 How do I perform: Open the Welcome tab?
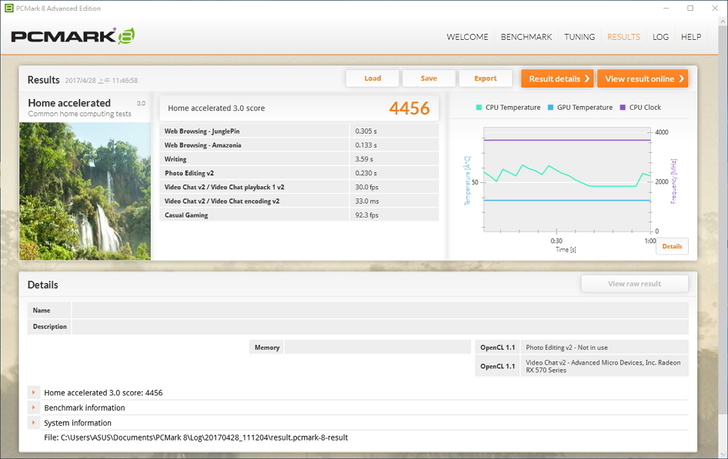[x=467, y=37]
